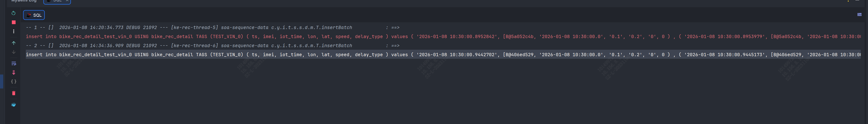Toggle soft-wrap for log lines

pyautogui.click(x=13, y=63)
